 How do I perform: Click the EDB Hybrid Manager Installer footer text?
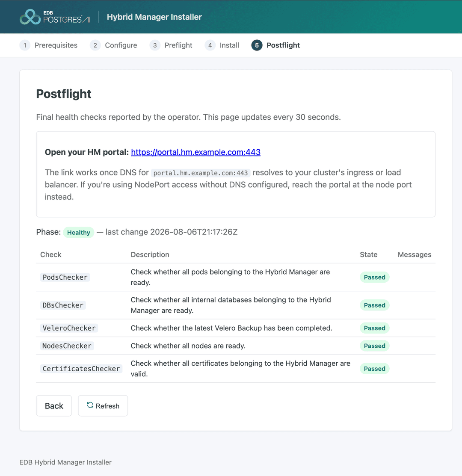pyautogui.click(x=65, y=462)
